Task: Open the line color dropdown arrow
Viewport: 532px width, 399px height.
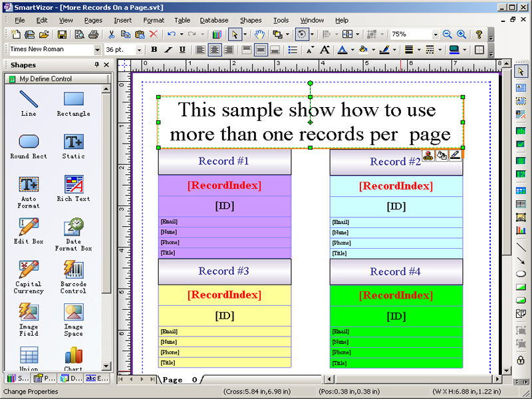Action: [394, 50]
